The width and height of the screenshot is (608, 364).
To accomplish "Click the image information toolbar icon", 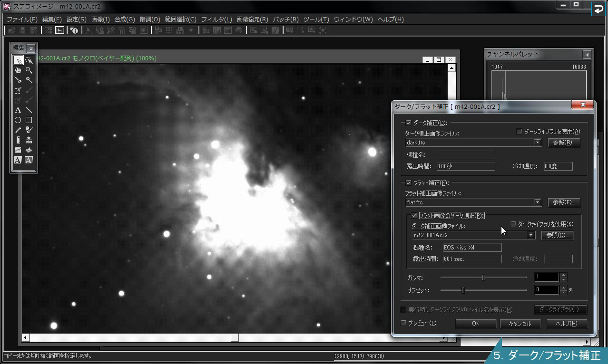I will pyautogui.click(x=74, y=30).
